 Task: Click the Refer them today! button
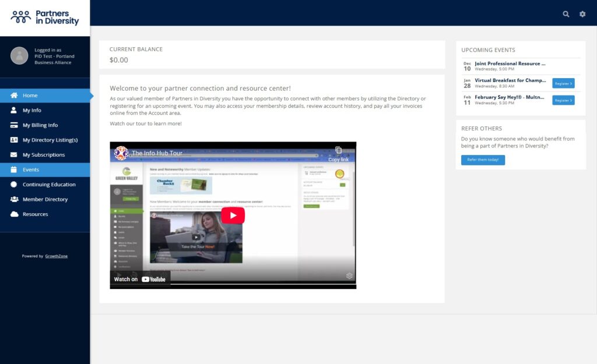point(483,160)
